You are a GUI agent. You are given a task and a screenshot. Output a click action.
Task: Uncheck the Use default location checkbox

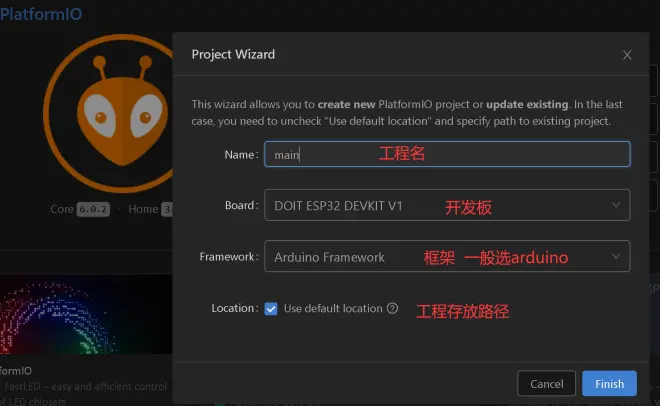271,309
